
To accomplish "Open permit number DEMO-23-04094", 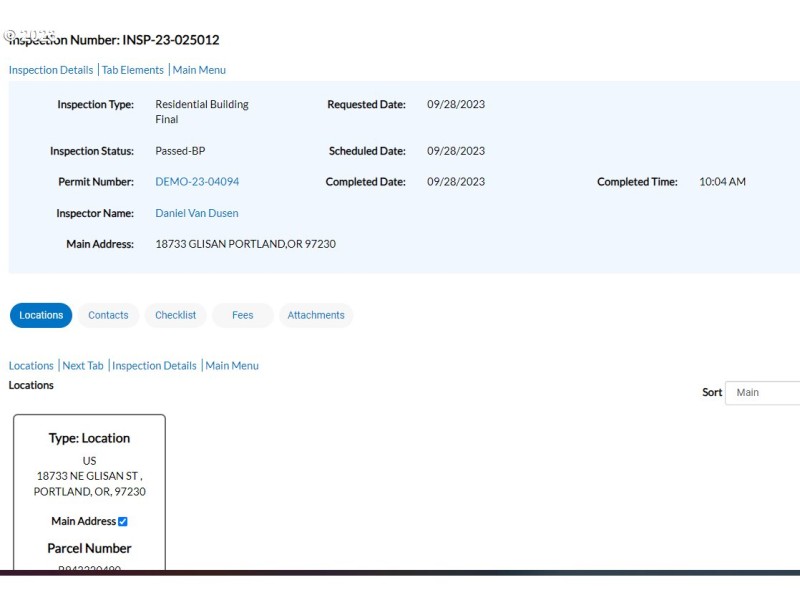I will 197,182.
